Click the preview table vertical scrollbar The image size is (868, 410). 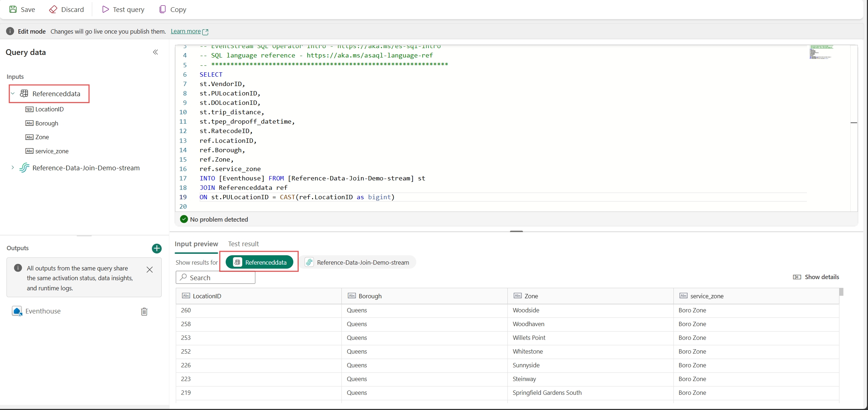(841, 292)
